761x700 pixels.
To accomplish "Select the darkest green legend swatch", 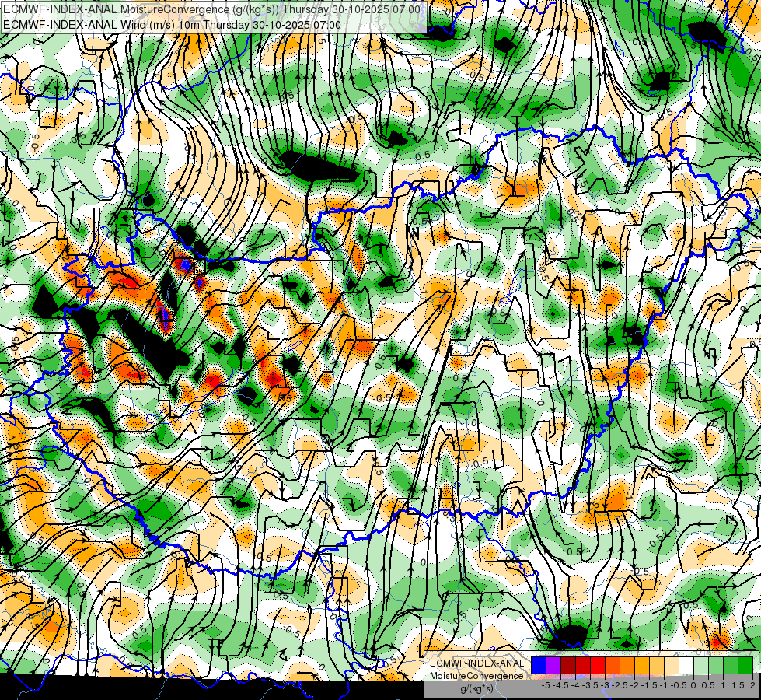I will click(x=745, y=666).
